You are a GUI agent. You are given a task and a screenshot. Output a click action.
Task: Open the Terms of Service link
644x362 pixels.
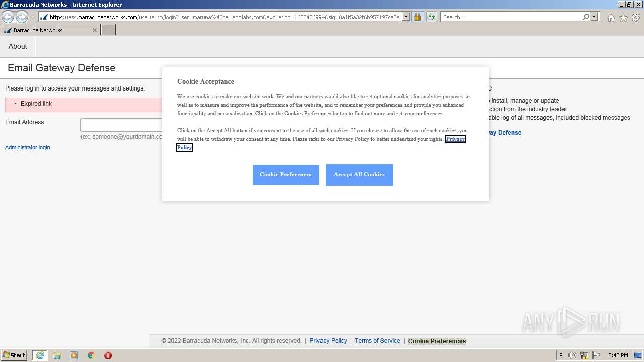(377, 341)
